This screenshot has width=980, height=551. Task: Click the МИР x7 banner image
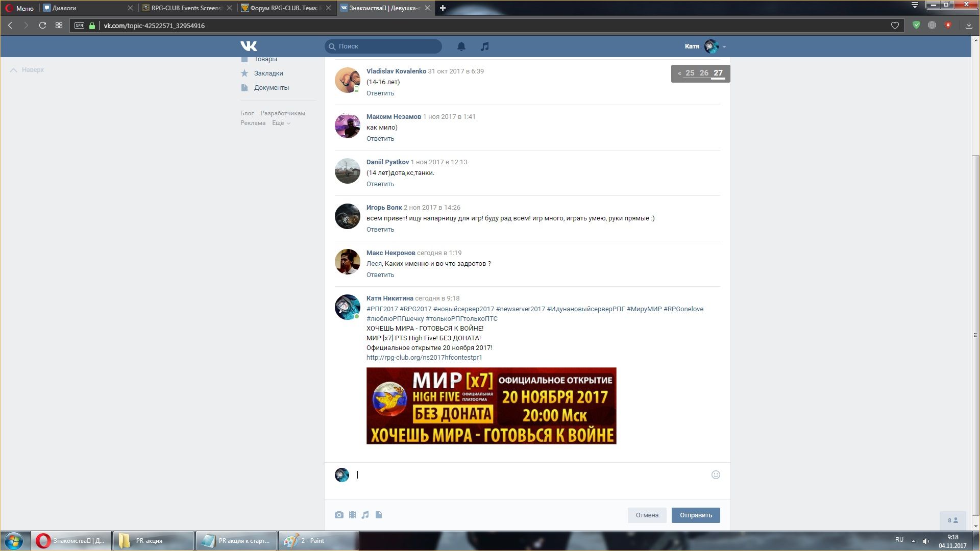pyautogui.click(x=491, y=406)
